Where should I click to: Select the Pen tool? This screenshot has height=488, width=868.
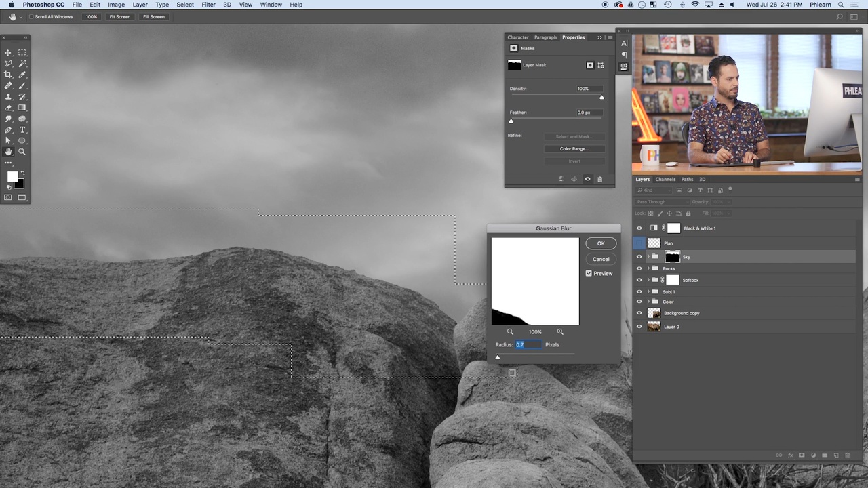pos(8,129)
